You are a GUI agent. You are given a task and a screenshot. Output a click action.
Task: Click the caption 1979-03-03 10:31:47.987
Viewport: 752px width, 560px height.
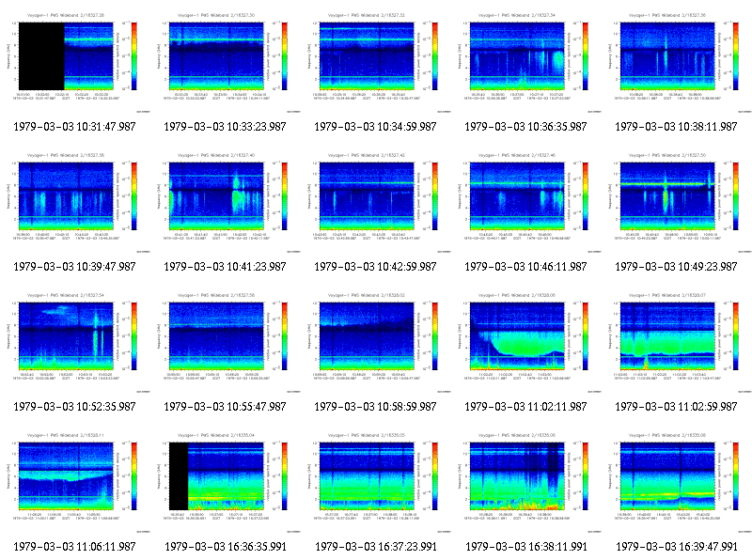pos(74,127)
